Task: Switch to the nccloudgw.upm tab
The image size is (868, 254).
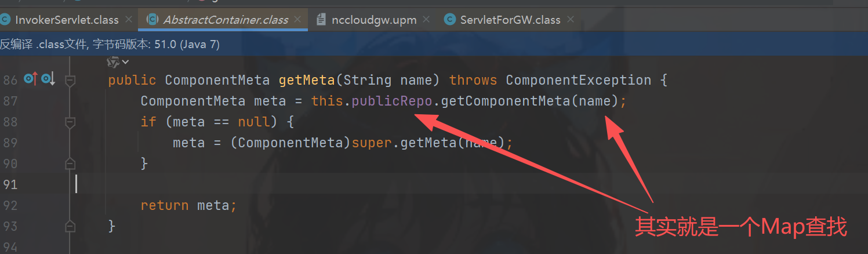Action: (x=375, y=20)
